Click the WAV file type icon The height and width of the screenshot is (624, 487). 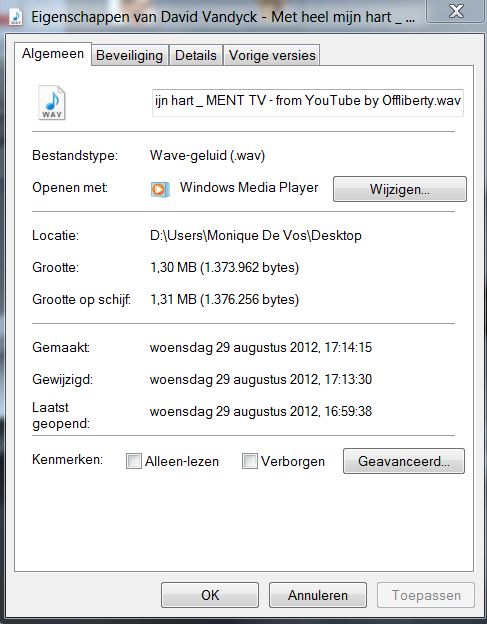tap(52, 103)
